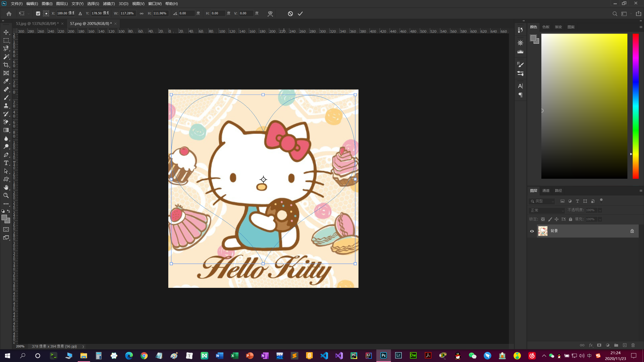Screen dimensions: 644x362
Task: Select the Blur tool
Action: 6,139
